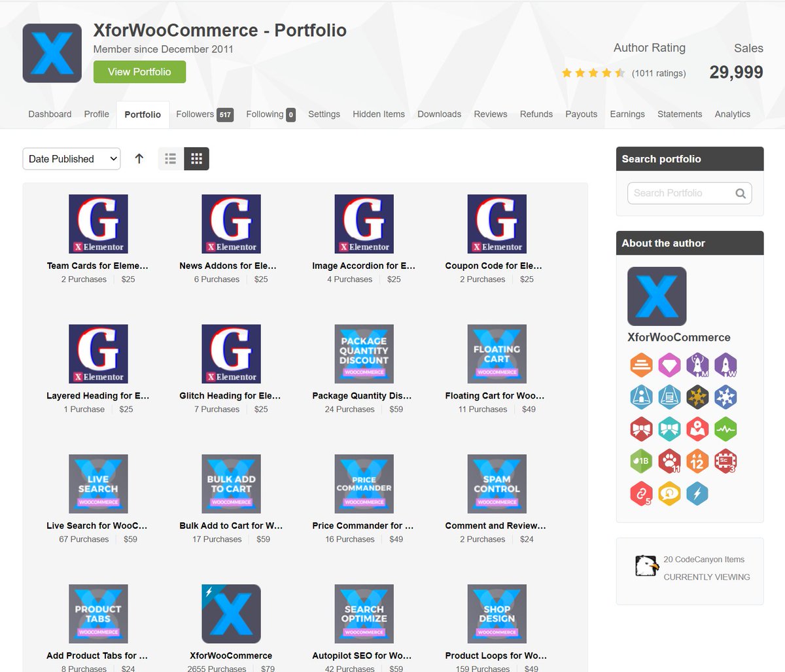Select the Portfolio tab
Screen dimensions: 785x672
click(143, 115)
